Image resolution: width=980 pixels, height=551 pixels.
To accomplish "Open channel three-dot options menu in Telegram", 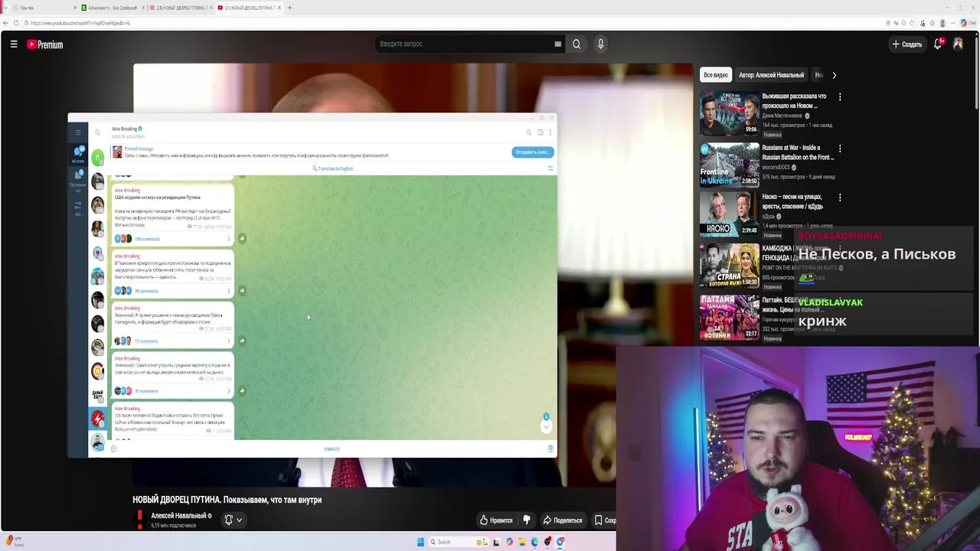I will [550, 132].
